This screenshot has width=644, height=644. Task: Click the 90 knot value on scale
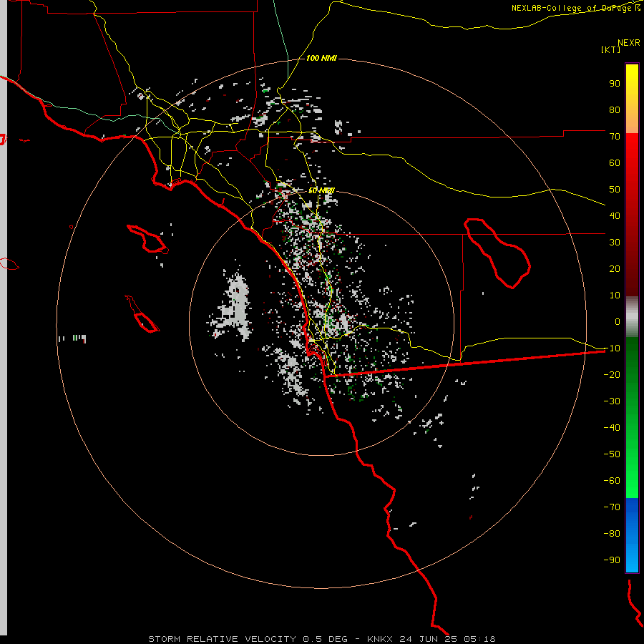click(x=615, y=84)
